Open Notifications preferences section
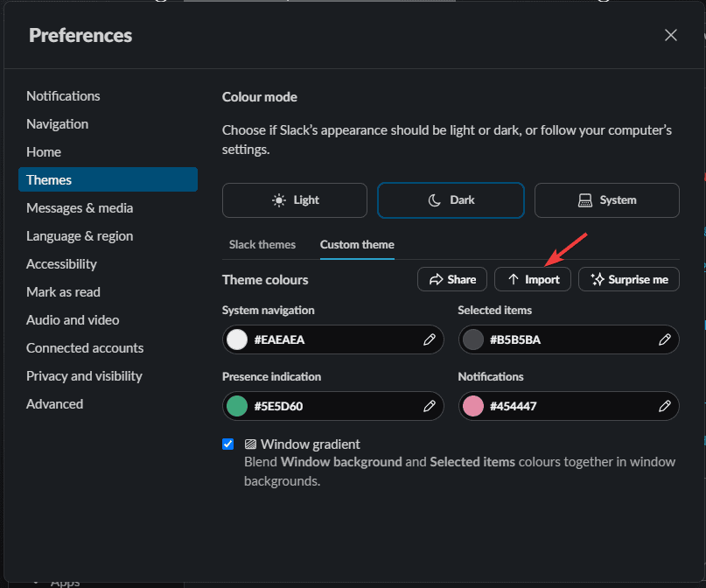This screenshot has height=588, width=706. pyautogui.click(x=63, y=96)
